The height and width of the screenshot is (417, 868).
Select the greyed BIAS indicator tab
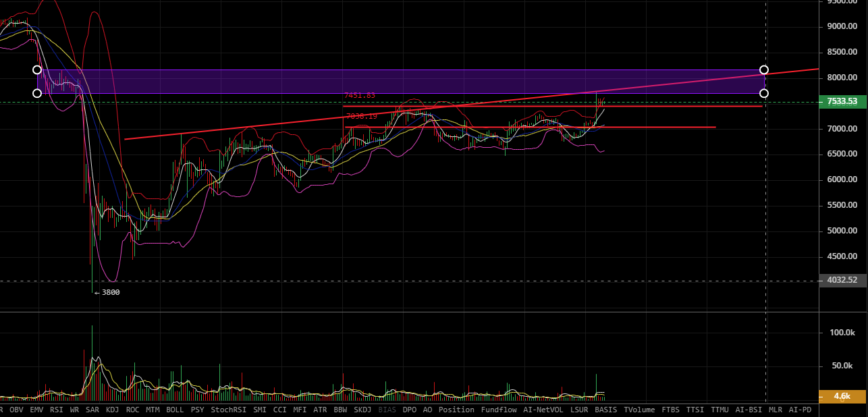387,410
